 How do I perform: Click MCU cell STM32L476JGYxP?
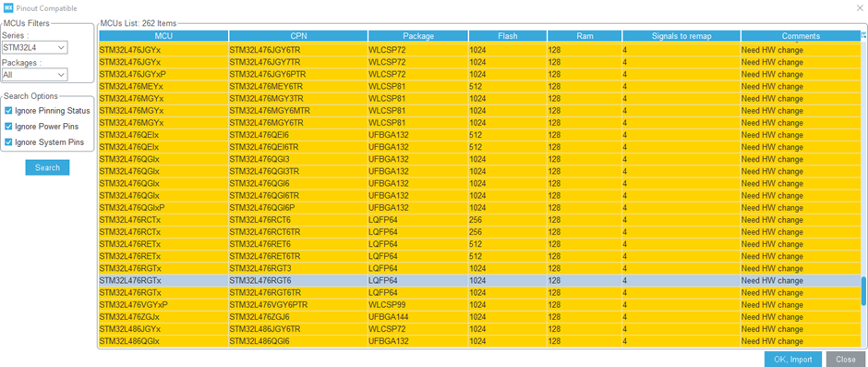pos(163,74)
